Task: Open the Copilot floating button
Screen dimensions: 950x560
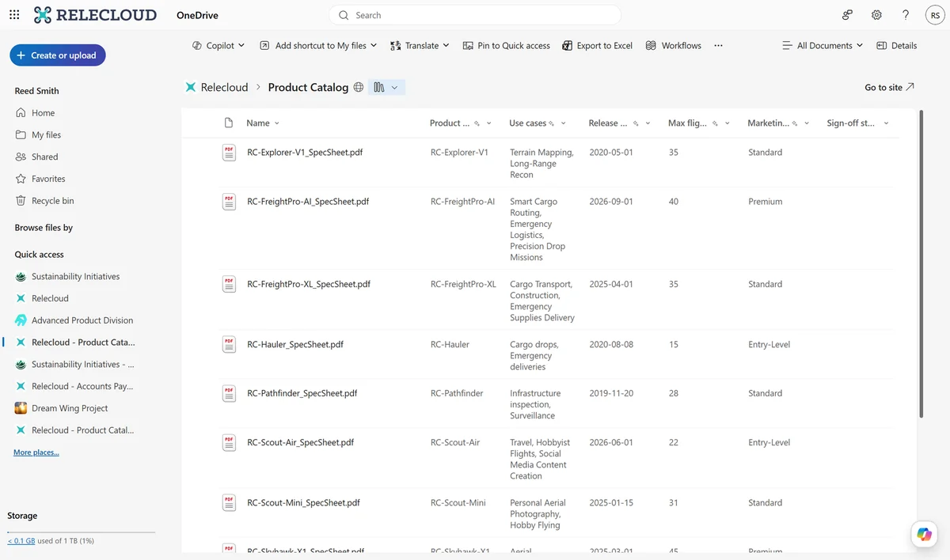Action: tap(924, 534)
